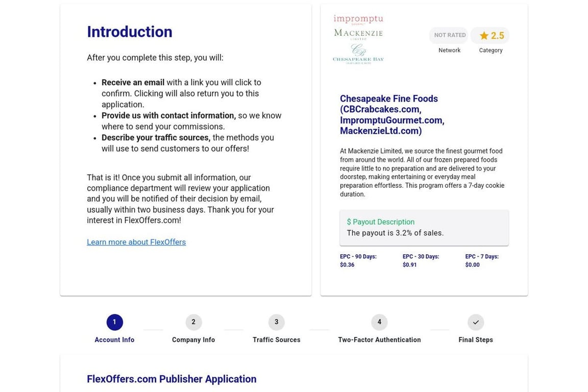588x392 pixels.
Task: Select step 2 Company Info circle
Action: click(193, 322)
